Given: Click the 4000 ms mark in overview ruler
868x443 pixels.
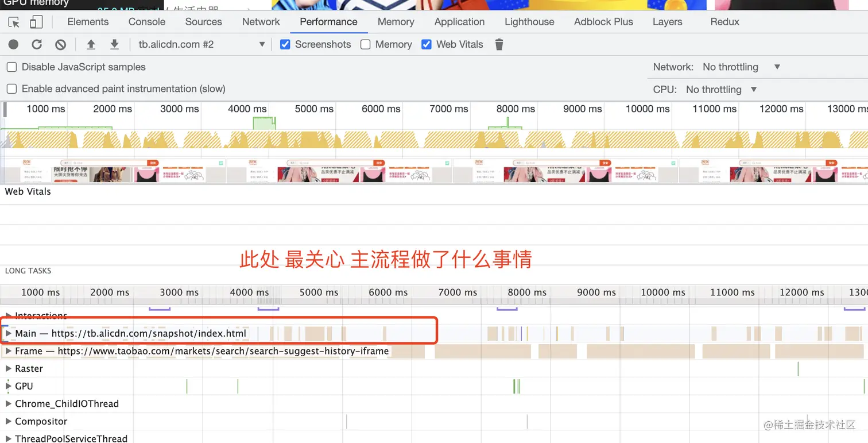Looking at the screenshot, I should [x=247, y=109].
